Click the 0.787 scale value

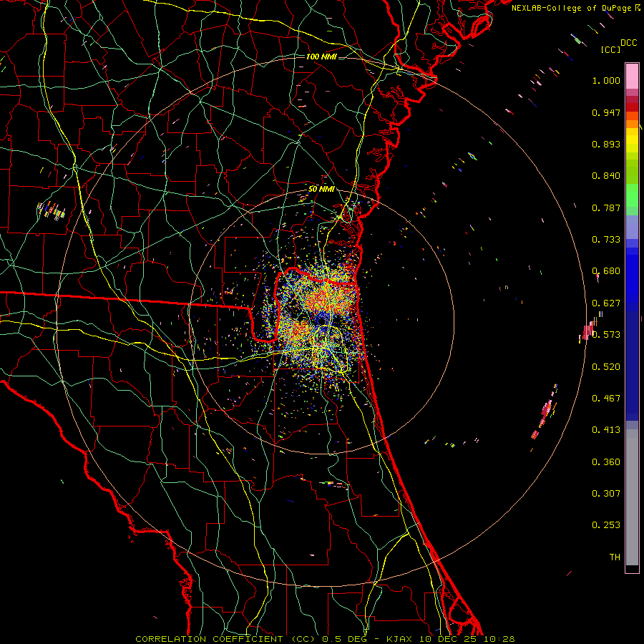click(x=606, y=208)
